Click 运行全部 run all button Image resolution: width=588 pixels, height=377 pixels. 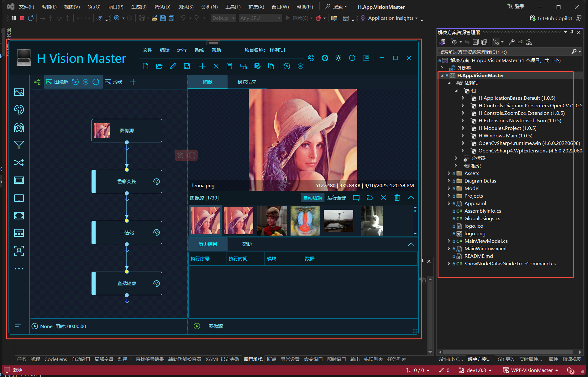coord(337,198)
